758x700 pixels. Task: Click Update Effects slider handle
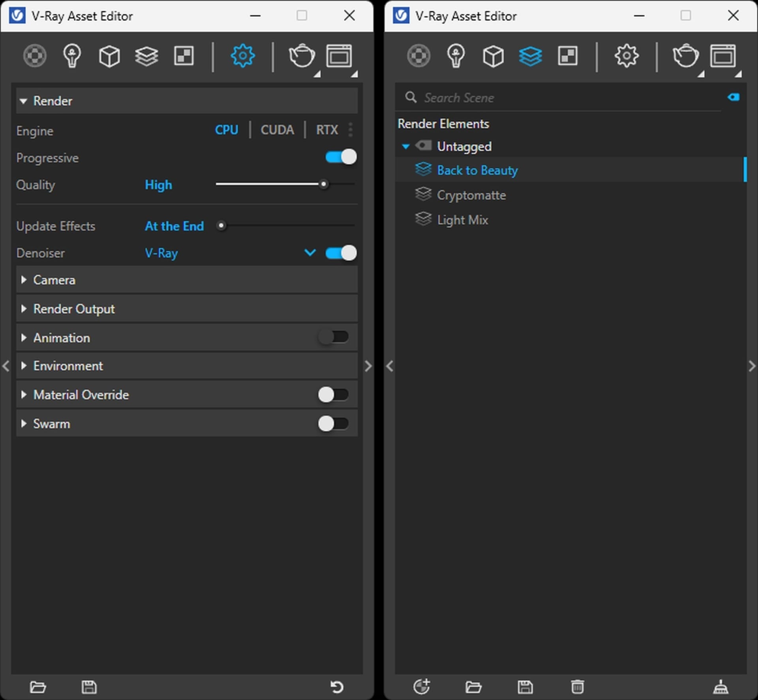221,225
